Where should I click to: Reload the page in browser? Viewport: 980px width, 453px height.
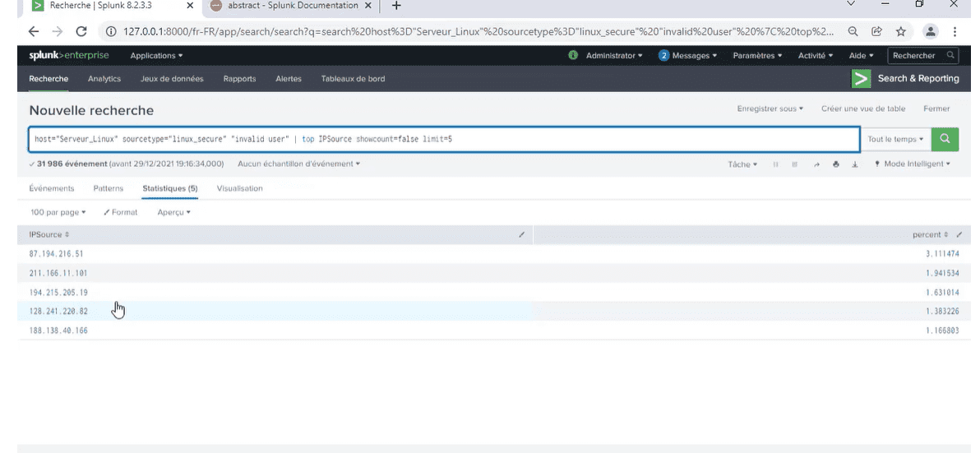pyautogui.click(x=81, y=31)
